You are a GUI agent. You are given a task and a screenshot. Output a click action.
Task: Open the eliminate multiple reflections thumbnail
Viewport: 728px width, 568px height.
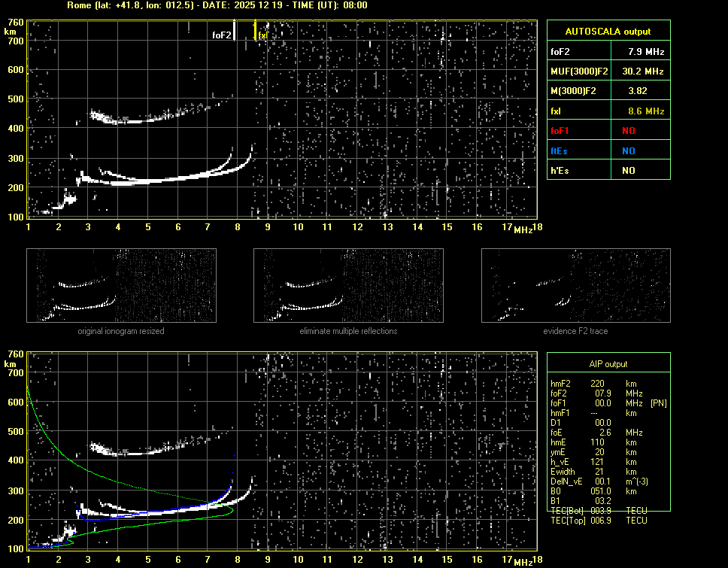(x=348, y=285)
